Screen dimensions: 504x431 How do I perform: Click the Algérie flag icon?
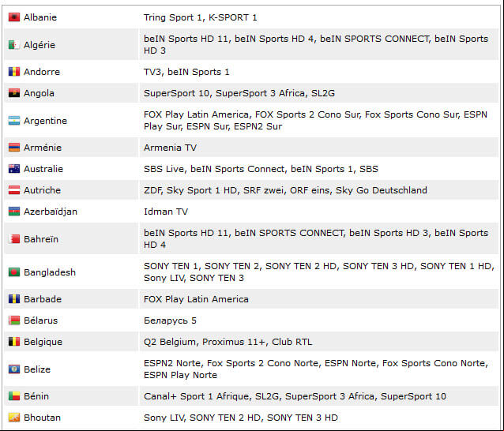[14, 45]
